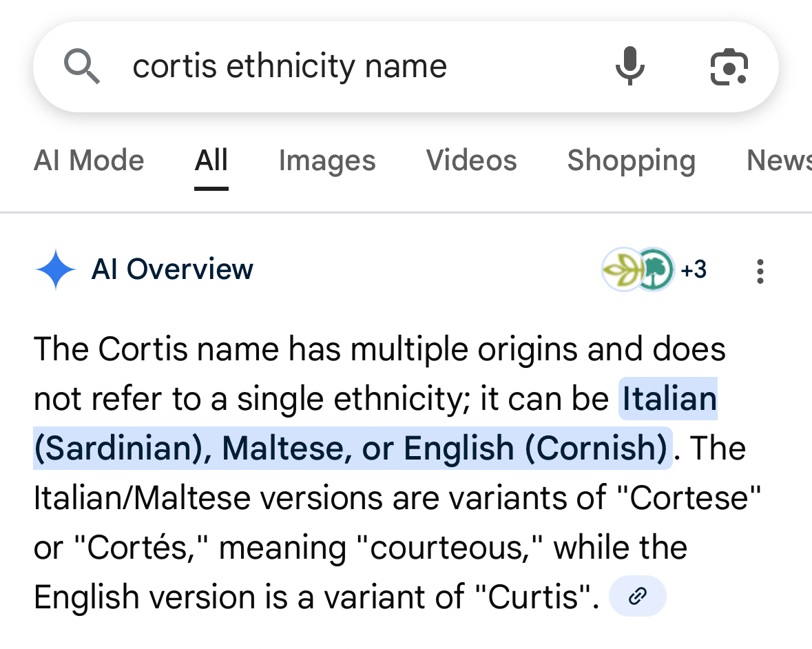Tap the link chip after "Curtis"
Screen dimensions: 812x649
click(x=638, y=596)
